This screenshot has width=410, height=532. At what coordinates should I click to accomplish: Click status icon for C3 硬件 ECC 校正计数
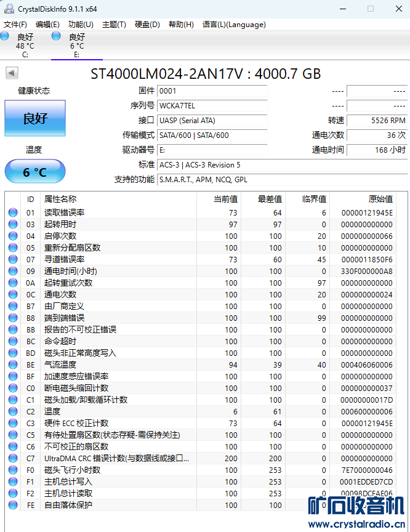13,423
